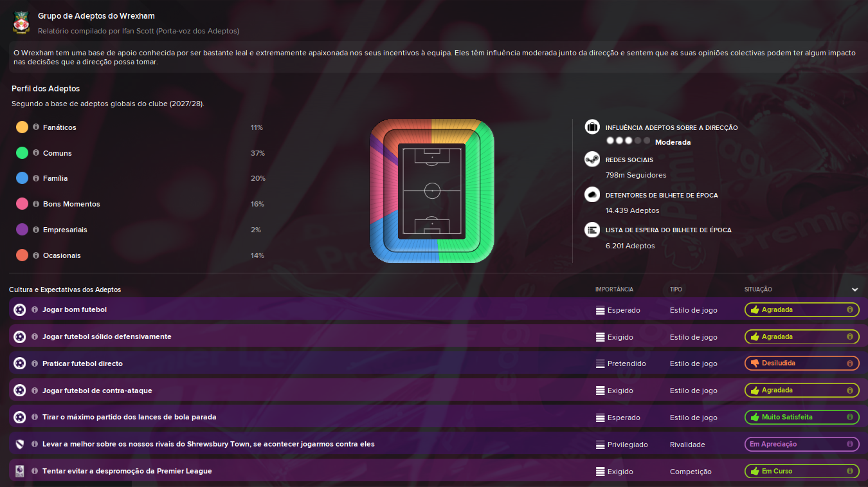Click the info icon on Jogar bom futebol row
Viewport: 868px width, 487px height.
(x=35, y=310)
